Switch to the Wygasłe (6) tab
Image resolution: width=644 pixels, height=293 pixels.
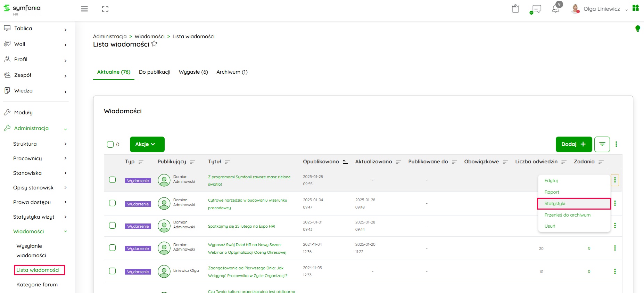click(x=193, y=72)
